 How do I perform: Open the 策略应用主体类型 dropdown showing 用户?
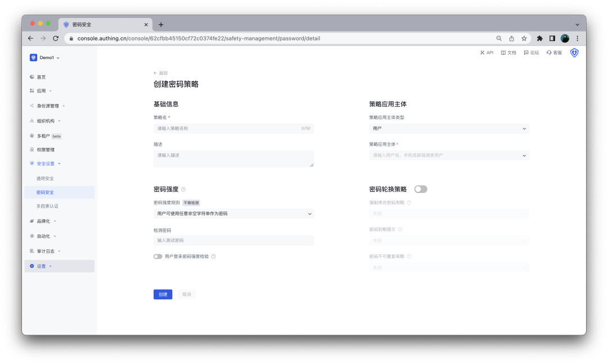449,128
